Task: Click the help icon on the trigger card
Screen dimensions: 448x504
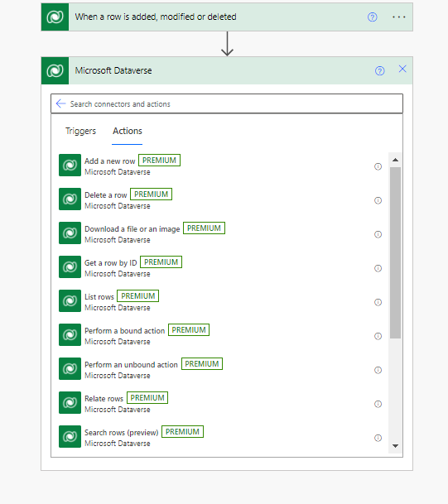Action: [372, 17]
